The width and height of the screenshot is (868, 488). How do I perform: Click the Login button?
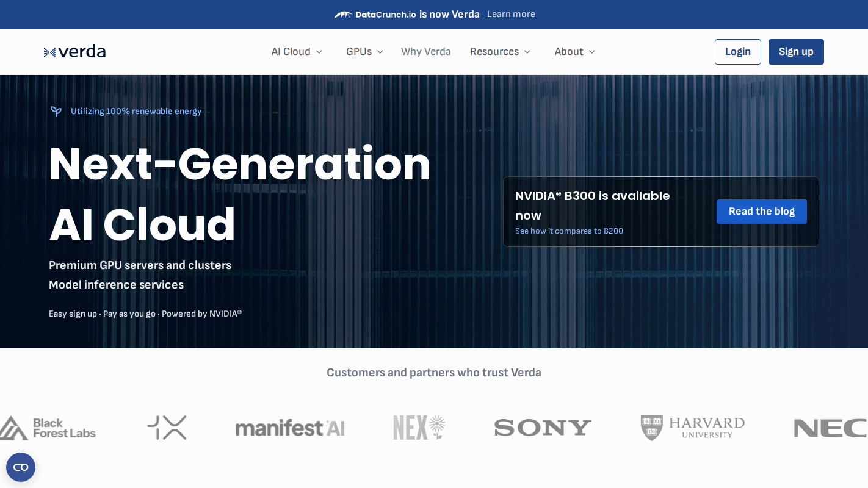click(x=738, y=52)
